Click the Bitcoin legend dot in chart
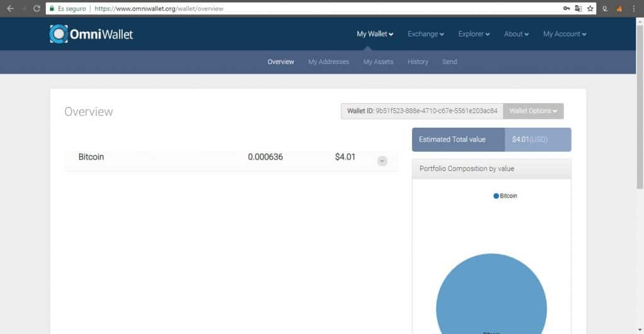Screen dimensions: 644x334 (x=496, y=196)
